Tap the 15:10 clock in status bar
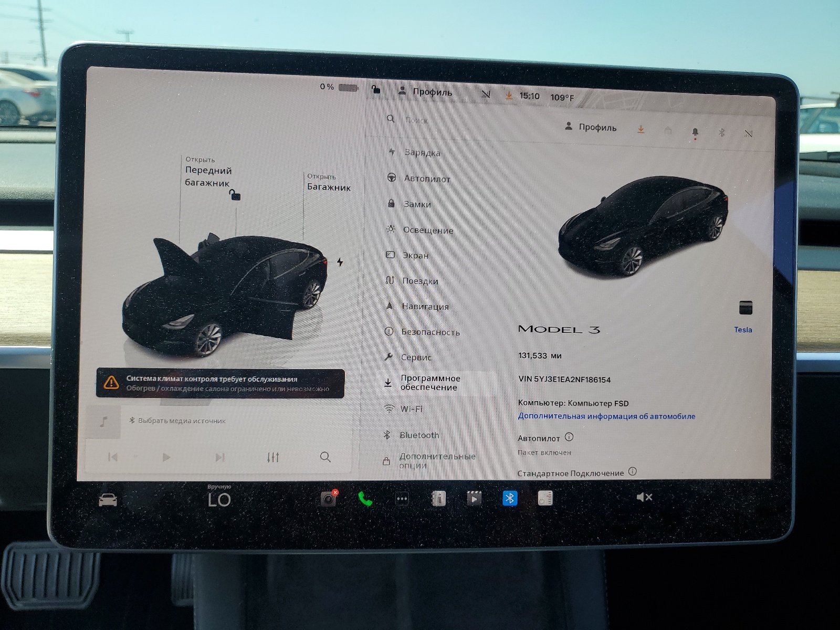 point(529,96)
